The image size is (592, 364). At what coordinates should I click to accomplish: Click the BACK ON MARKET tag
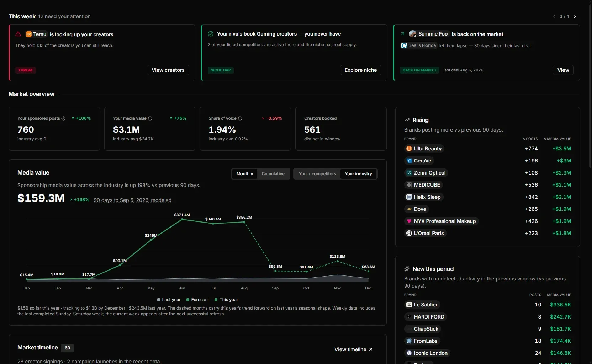tap(419, 70)
